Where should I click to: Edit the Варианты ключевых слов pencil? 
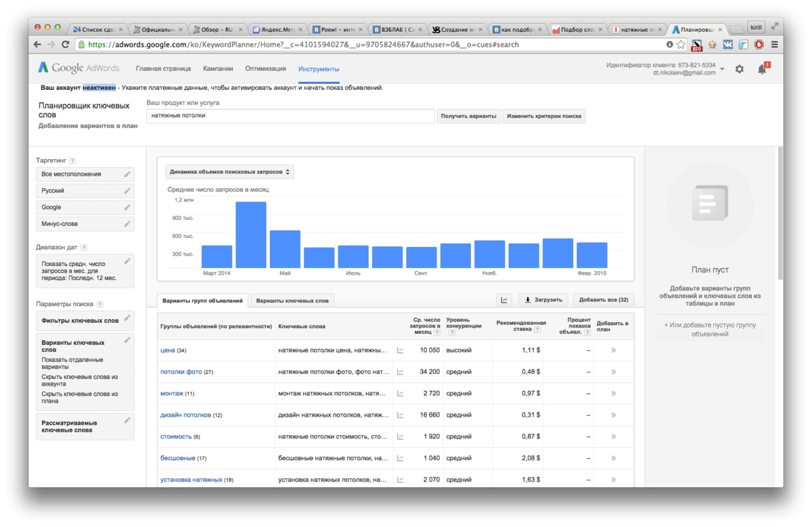[127, 340]
